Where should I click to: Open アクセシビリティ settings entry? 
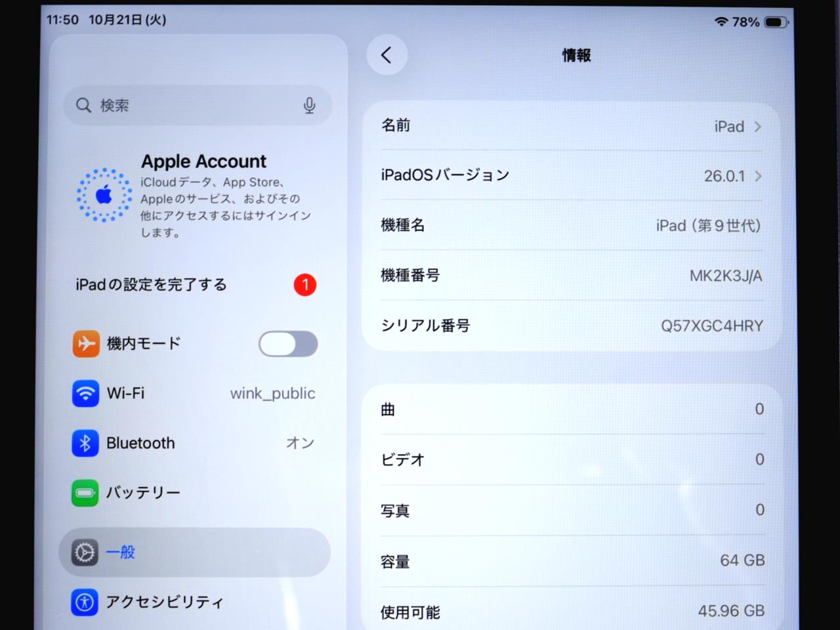tap(165, 602)
